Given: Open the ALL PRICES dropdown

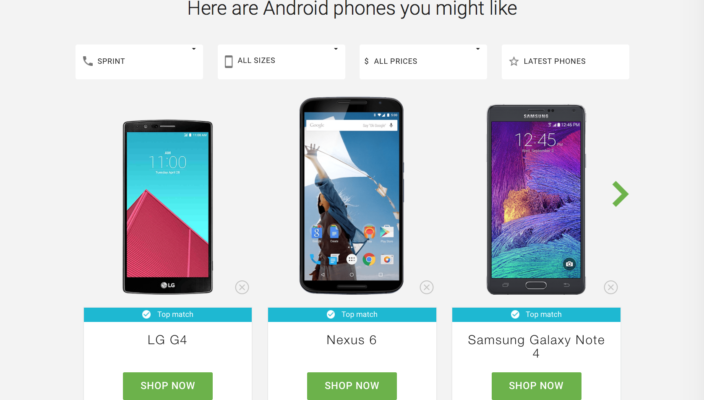Looking at the screenshot, I should [423, 62].
